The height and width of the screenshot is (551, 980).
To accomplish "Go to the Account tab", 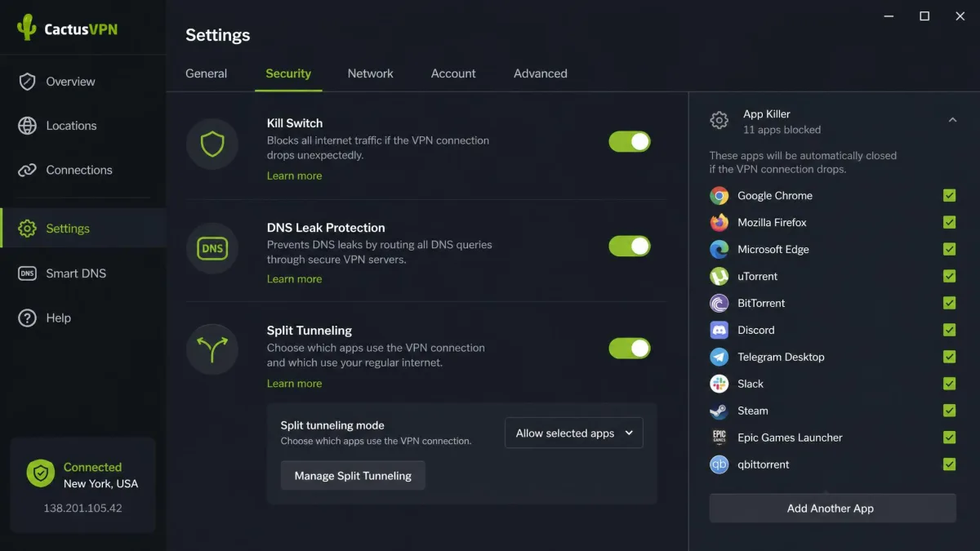I will [x=453, y=73].
